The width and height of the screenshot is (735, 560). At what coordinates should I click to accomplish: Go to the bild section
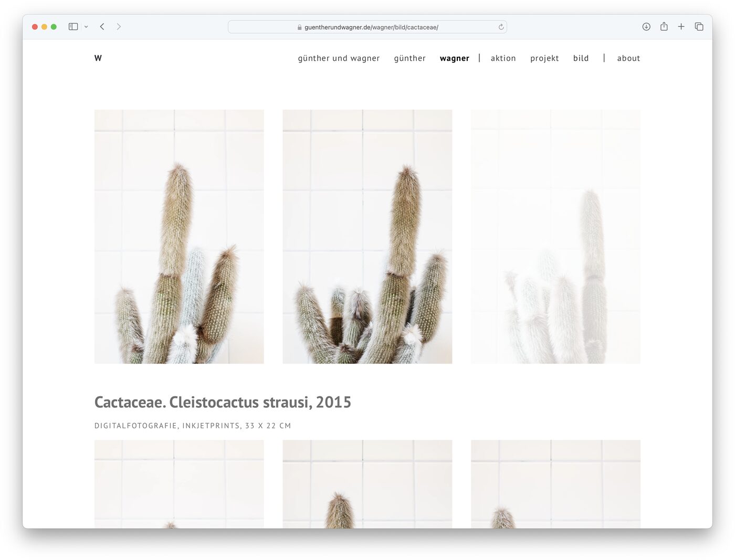pyautogui.click(x=581, y=58)
